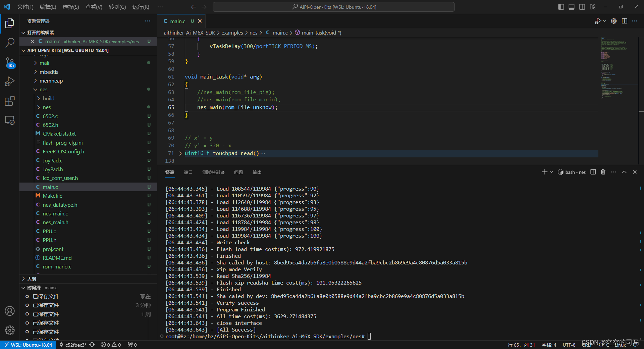
Task: Toggle primary side bar layout button
Action: [561, 7]
